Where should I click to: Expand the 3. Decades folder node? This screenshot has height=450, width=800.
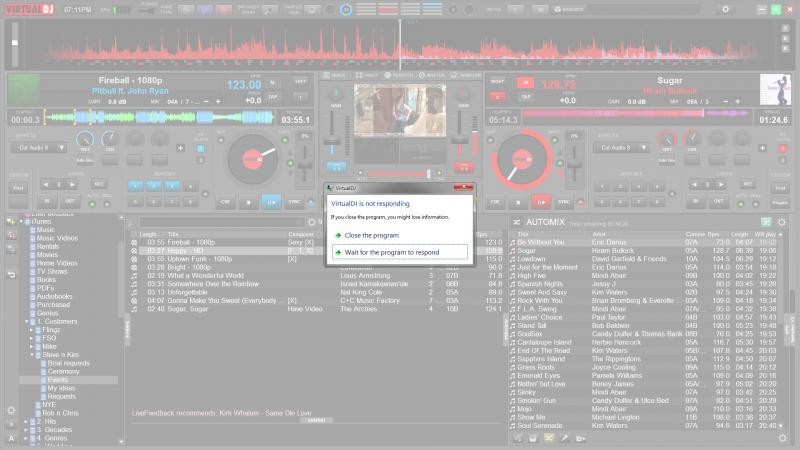(x=27, y=430)
